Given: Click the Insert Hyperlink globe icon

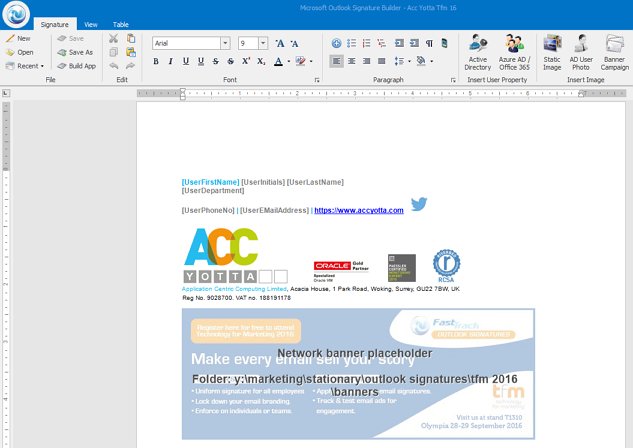Looking at the screenshot, I should 336,43.
